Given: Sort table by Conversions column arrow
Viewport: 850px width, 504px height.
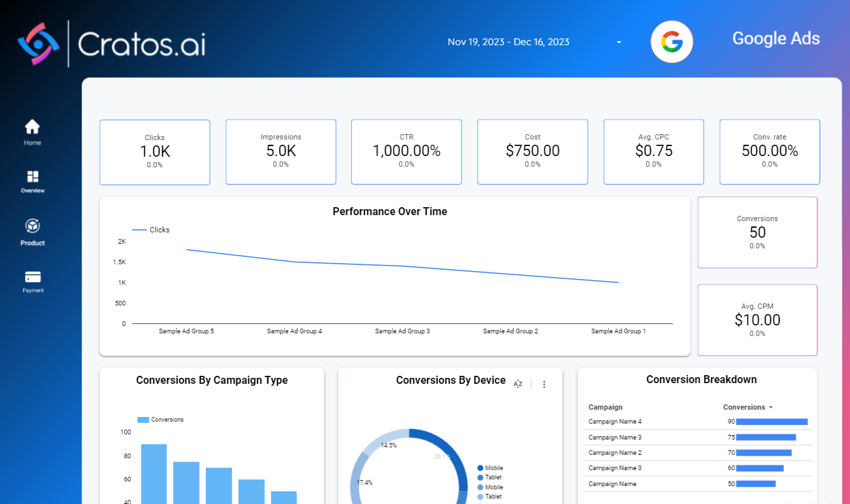Looking at the screenshot, I should click(x=771, y=407).
